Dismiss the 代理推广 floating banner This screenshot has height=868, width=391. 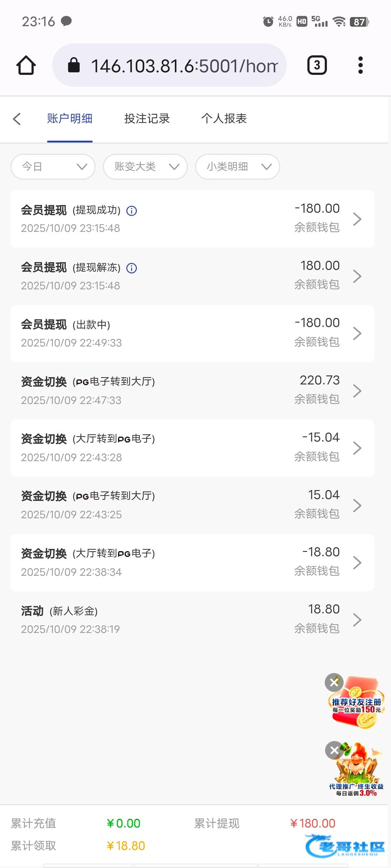pyautogui.click(x=334, y=750)
